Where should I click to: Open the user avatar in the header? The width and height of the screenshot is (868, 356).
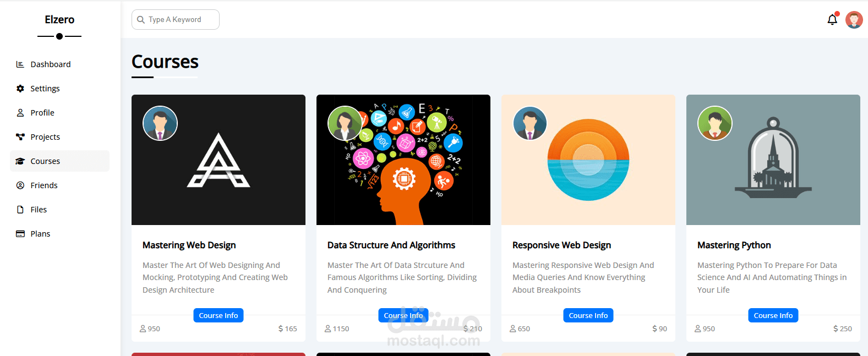tap(854, 20)
